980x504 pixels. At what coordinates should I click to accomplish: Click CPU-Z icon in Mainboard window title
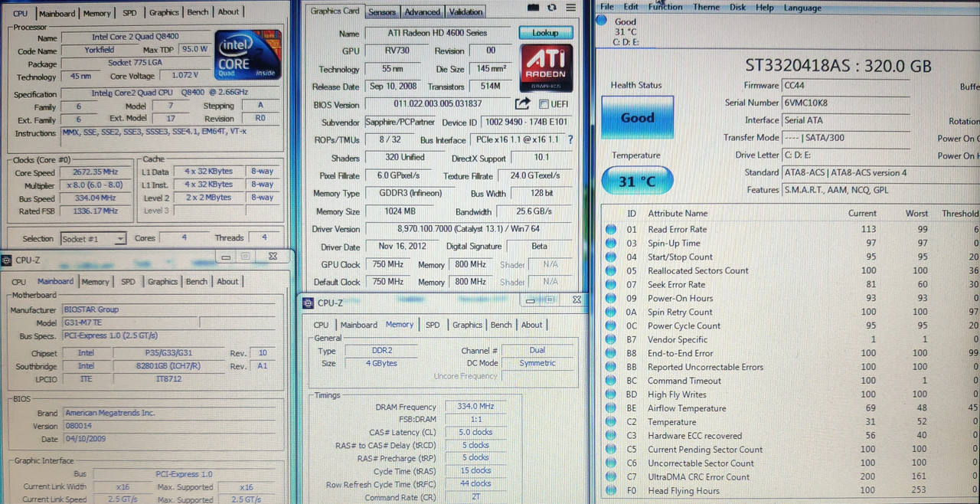coord(6,260)
